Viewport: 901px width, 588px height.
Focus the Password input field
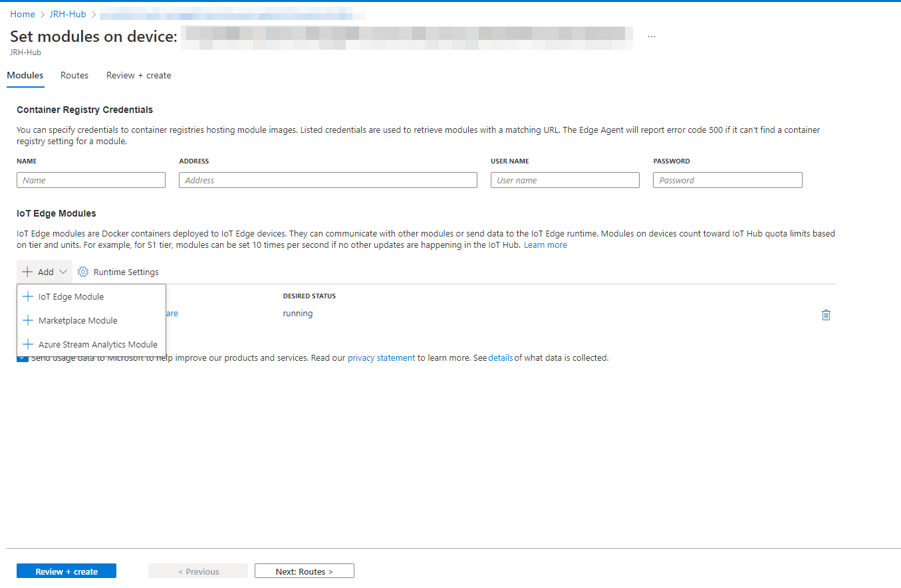click(x=727, y=180)
